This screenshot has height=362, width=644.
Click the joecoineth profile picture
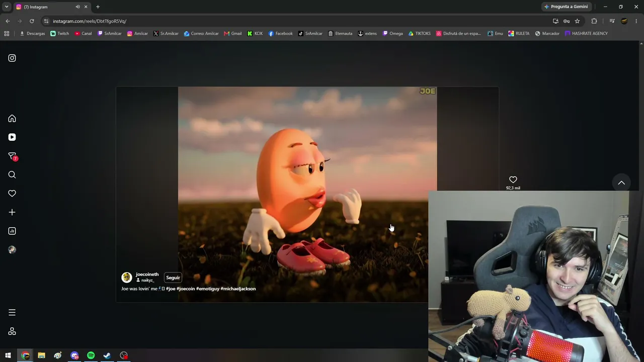coord(127,278)
